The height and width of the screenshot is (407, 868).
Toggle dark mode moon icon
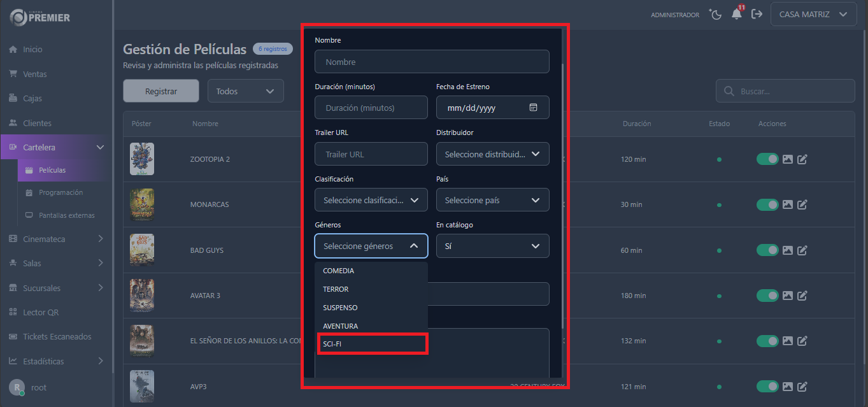click(x=715, y=14)
